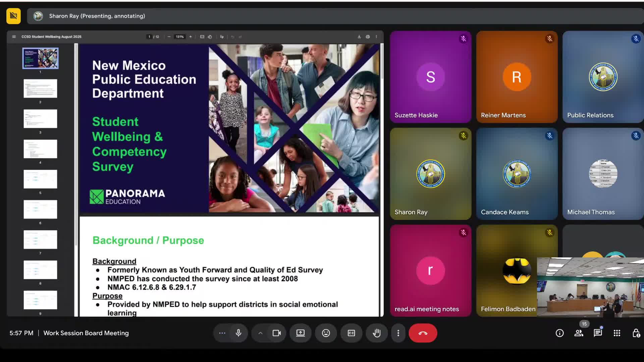This screenshot has height=362, width=644.
Task: Click the PDF print icon
Action: tap(368, 37)
